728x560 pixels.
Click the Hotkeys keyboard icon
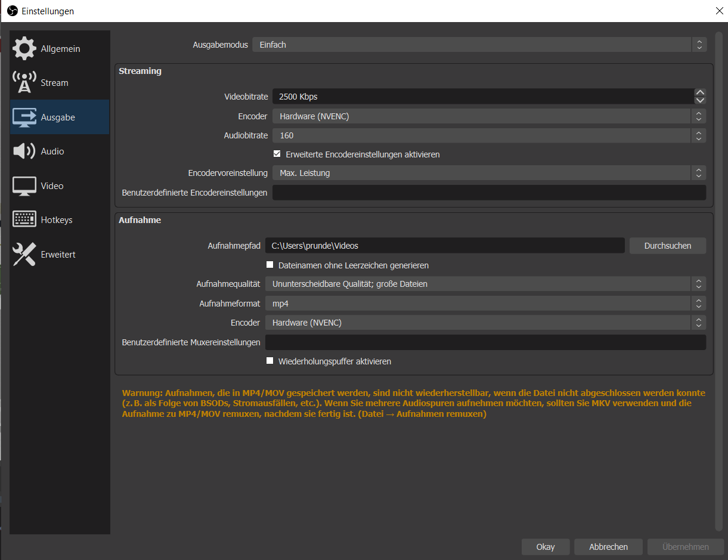[x=24, y=219]
